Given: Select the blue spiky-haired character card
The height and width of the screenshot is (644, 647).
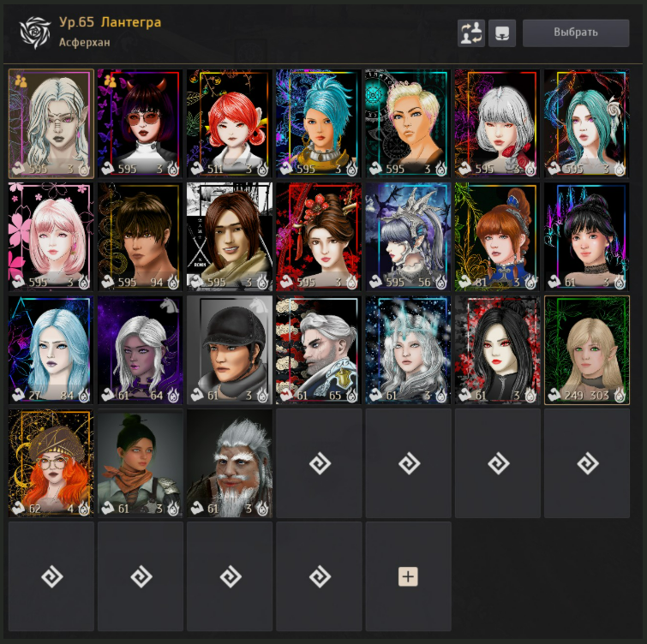Looking at the screenshot, I should (x=319, y=123).
